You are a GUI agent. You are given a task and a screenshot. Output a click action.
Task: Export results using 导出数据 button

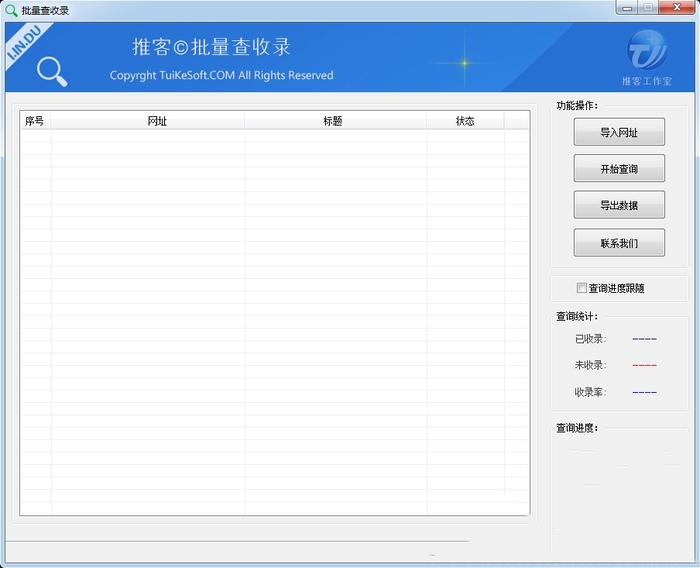click(619, 205)
